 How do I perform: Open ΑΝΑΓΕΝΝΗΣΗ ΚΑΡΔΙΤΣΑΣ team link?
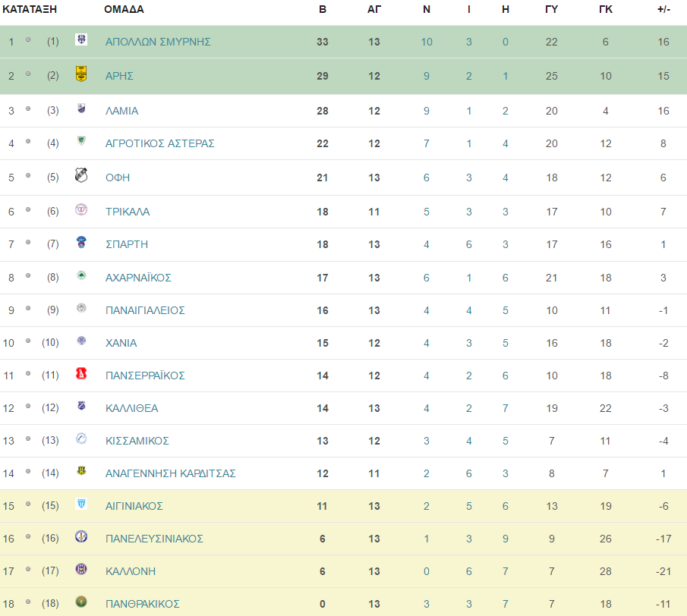[171, 473]
